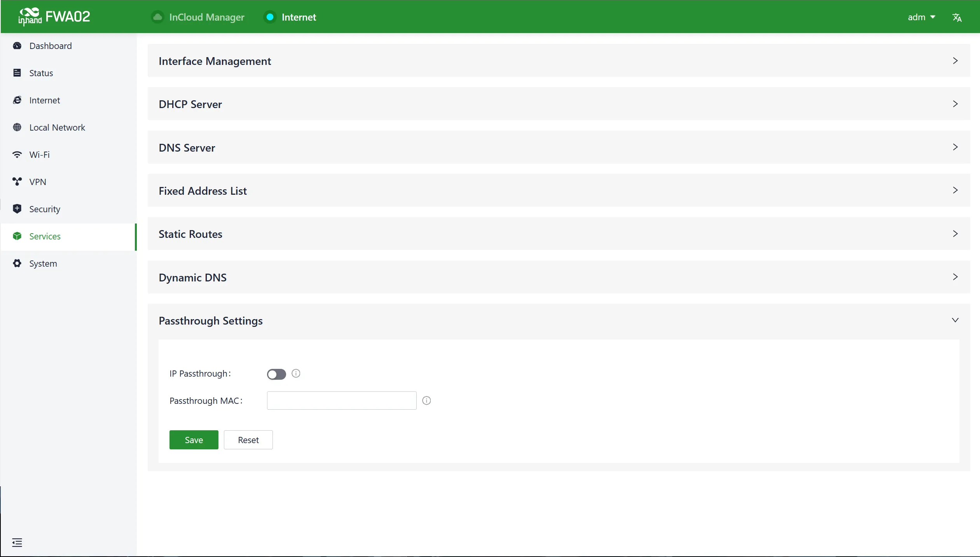
Task: Expand the Dynamic DNS chevron
Action: 955,277
